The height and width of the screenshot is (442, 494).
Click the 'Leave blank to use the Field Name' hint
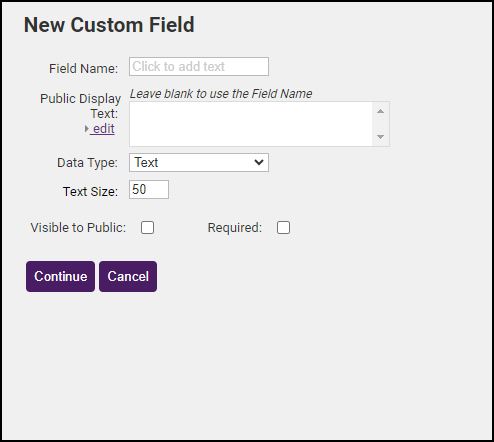coord(221,94)
